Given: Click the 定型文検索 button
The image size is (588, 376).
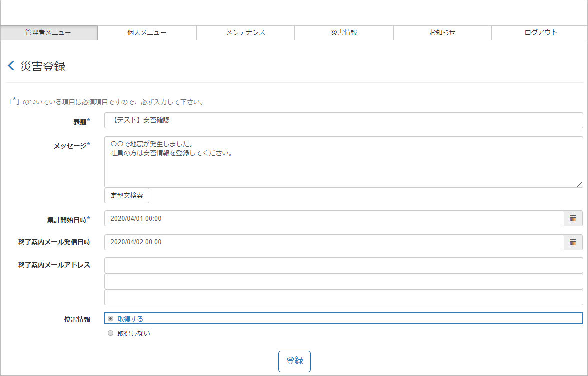Looking at the screenshot, I should [x=127, y=195].
